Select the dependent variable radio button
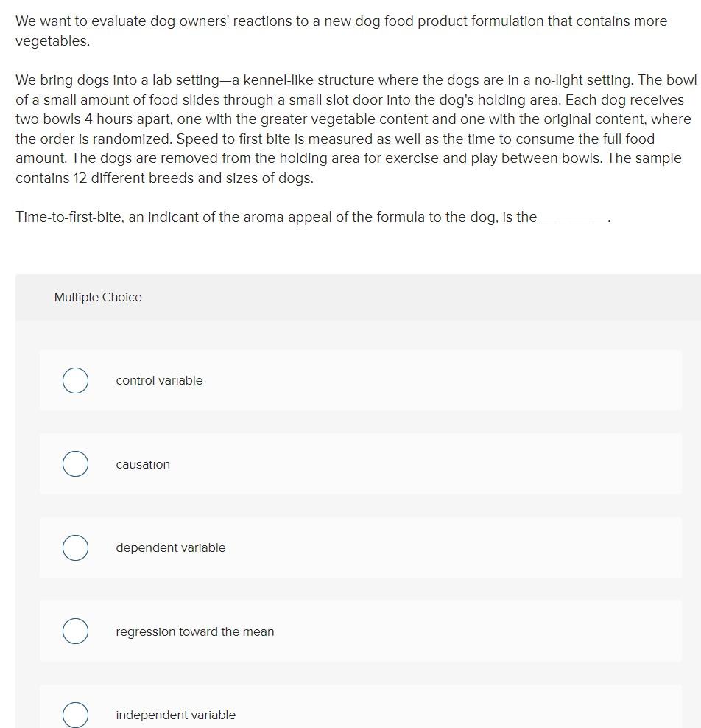 75,547
